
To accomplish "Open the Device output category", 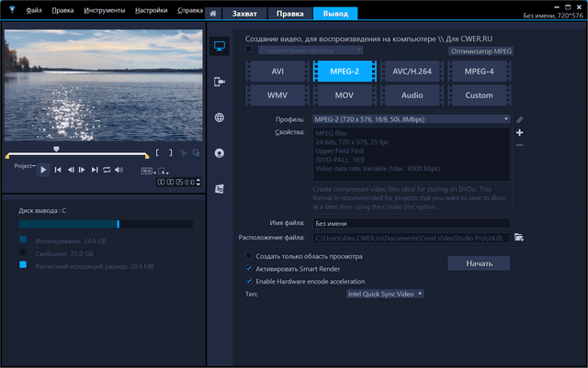I will pyautogui.click(x=220, y=82).
